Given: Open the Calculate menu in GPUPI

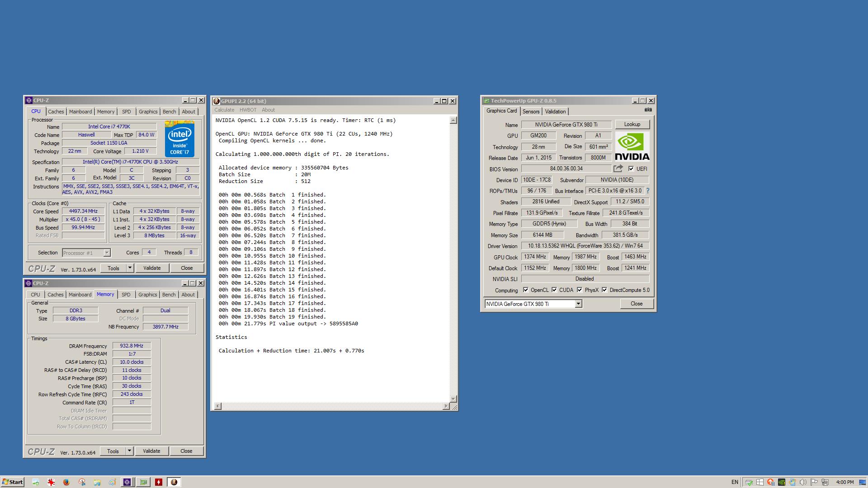Looking at the screenshot, I should [x=224, y=110].
